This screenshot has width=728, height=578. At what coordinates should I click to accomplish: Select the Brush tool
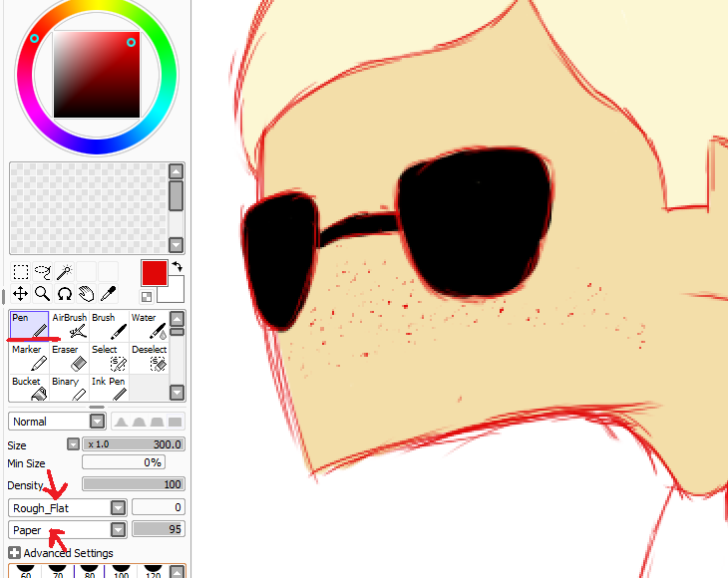109,325
